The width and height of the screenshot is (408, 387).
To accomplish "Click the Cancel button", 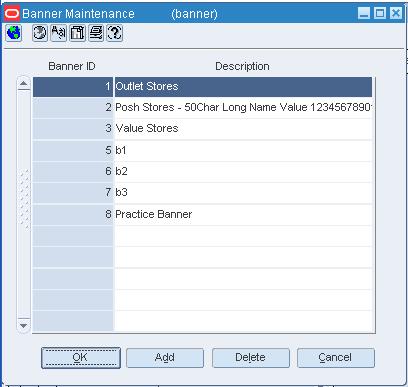I will click(x=336, y=358).
